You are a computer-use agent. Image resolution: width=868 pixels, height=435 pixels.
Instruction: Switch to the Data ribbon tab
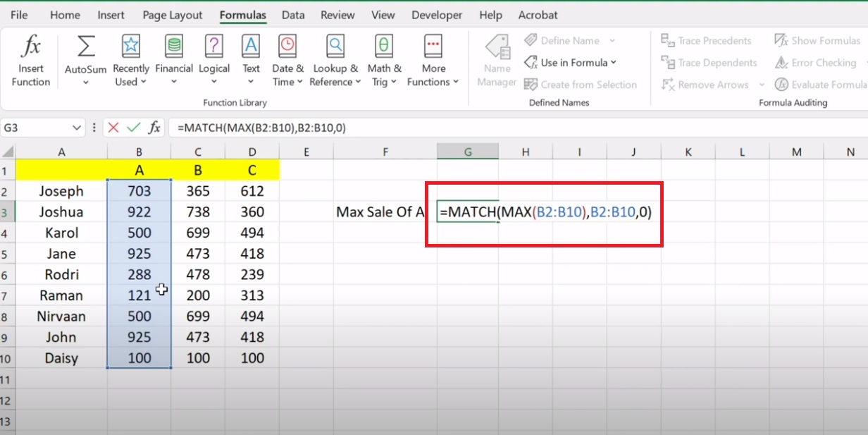(292, 14)
